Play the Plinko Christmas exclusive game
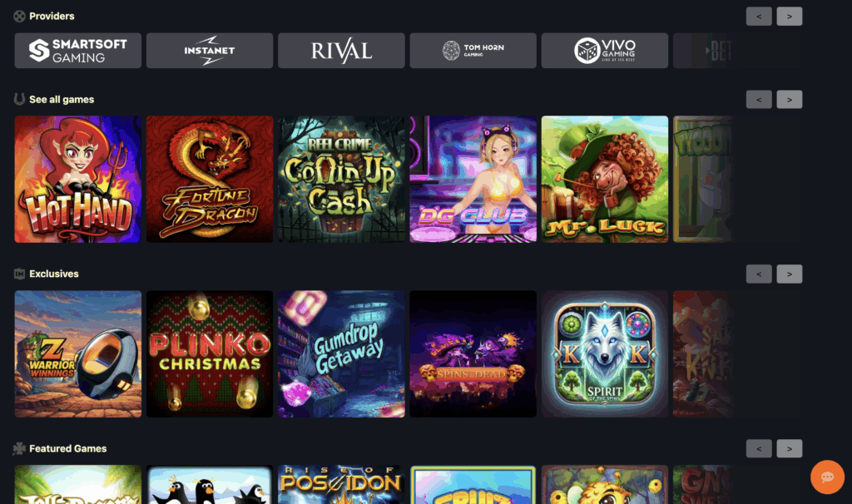Screen dimensions: 852x504 click(210, 354)
